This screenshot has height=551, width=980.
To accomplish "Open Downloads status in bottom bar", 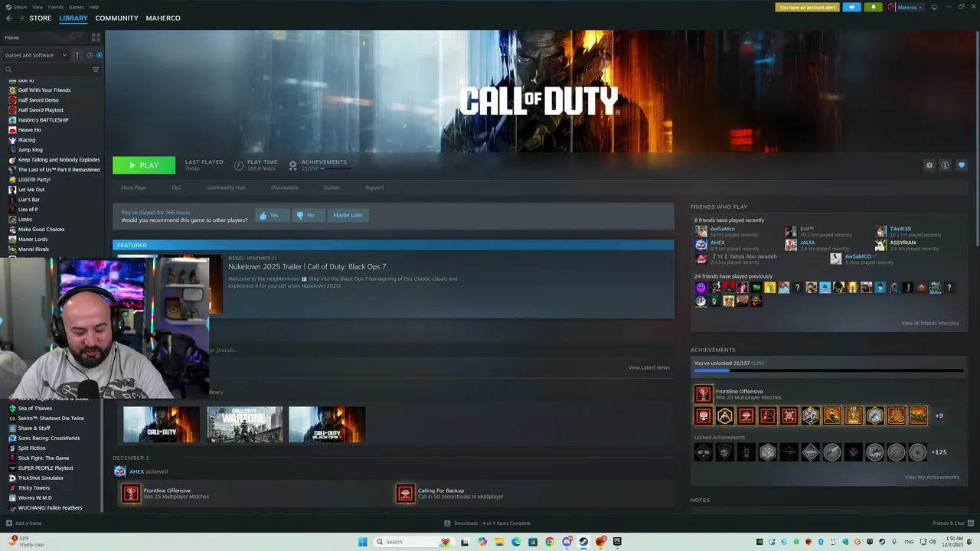I will (487, 523).
